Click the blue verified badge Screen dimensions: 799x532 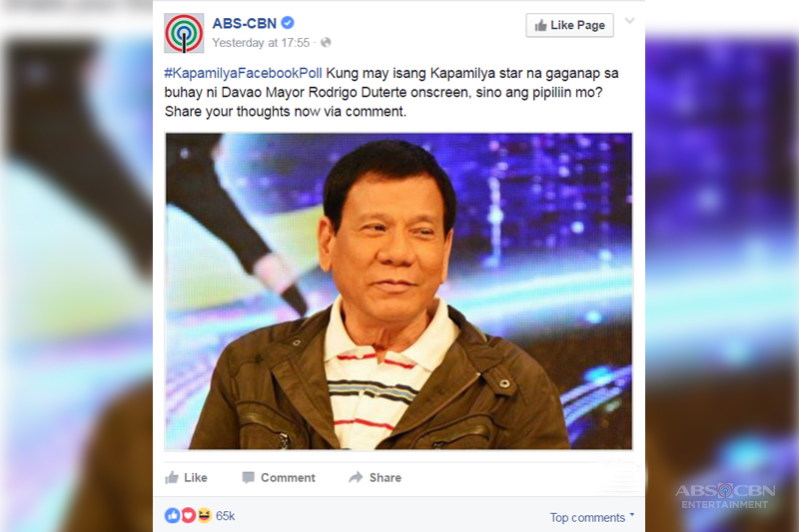click(x=288, y=23)
